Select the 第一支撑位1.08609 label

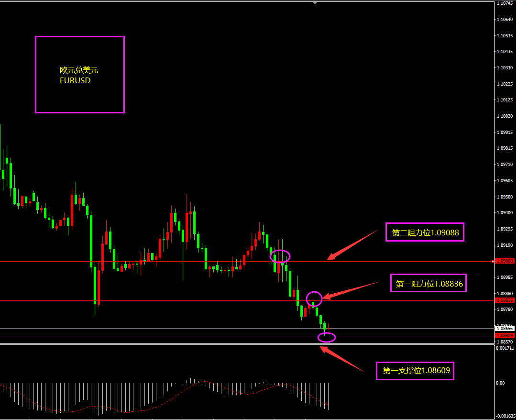coord(415,370)
